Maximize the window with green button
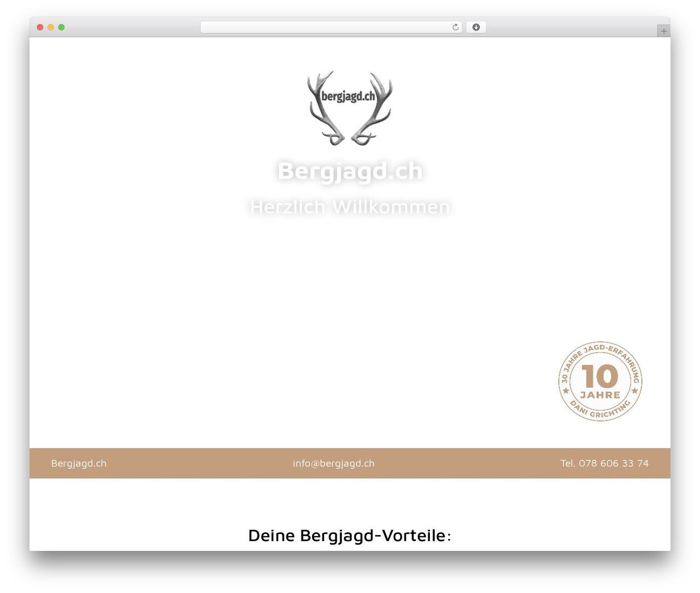The image size is (700, 593). 61,27
